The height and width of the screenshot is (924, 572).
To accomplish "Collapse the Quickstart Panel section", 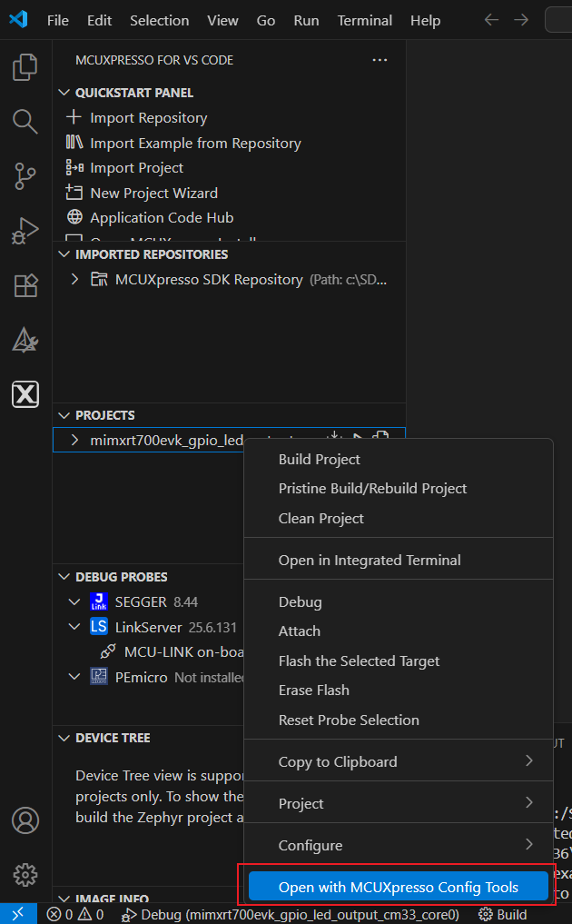I will point(64,93).
